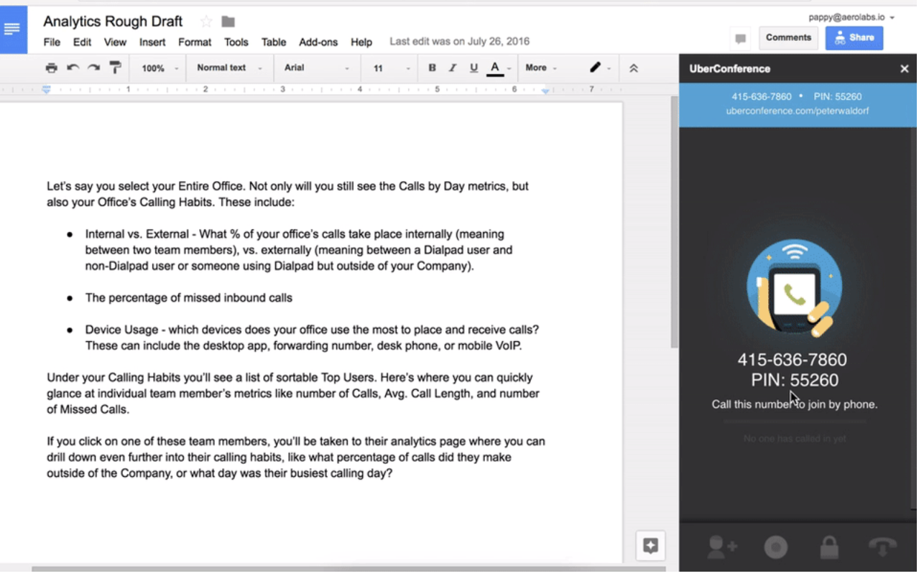Click the left indent marker on the ruler
924x576 pixels.
(x=46, y=90)
